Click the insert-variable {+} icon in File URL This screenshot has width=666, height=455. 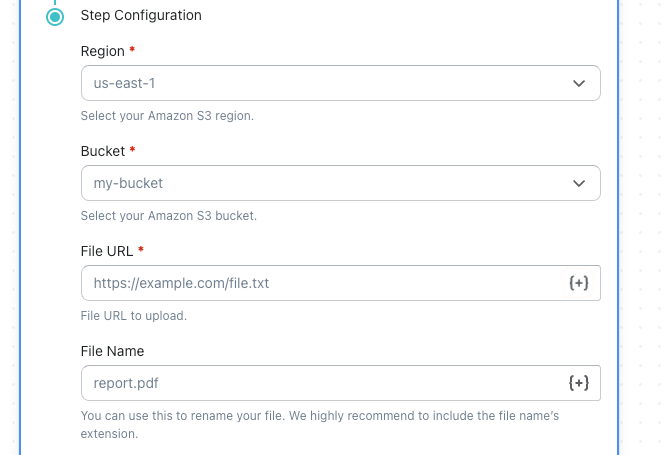click(x=578, y=283)
